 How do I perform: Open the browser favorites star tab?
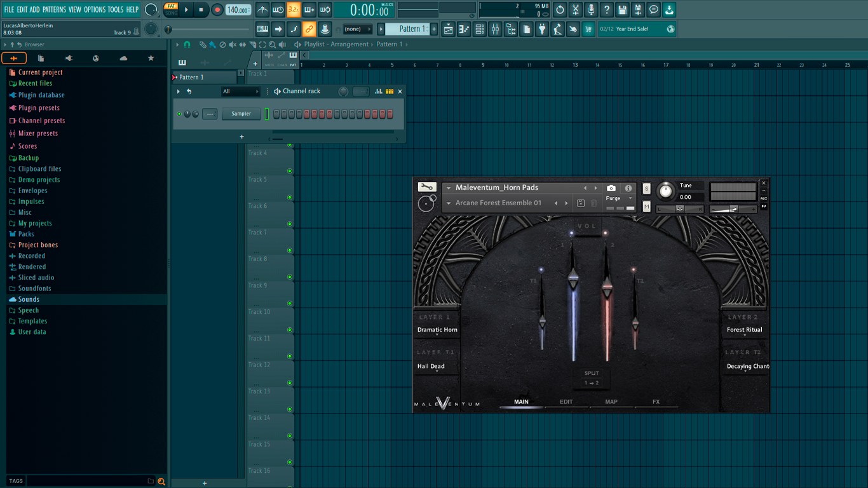[151, 58]
